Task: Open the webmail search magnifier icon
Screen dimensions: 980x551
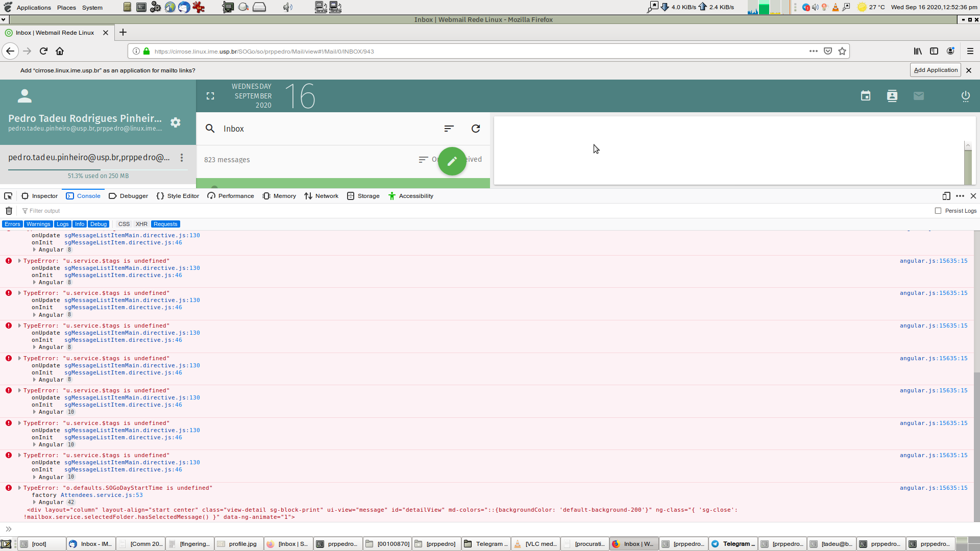Action: [x=210, y=129]
